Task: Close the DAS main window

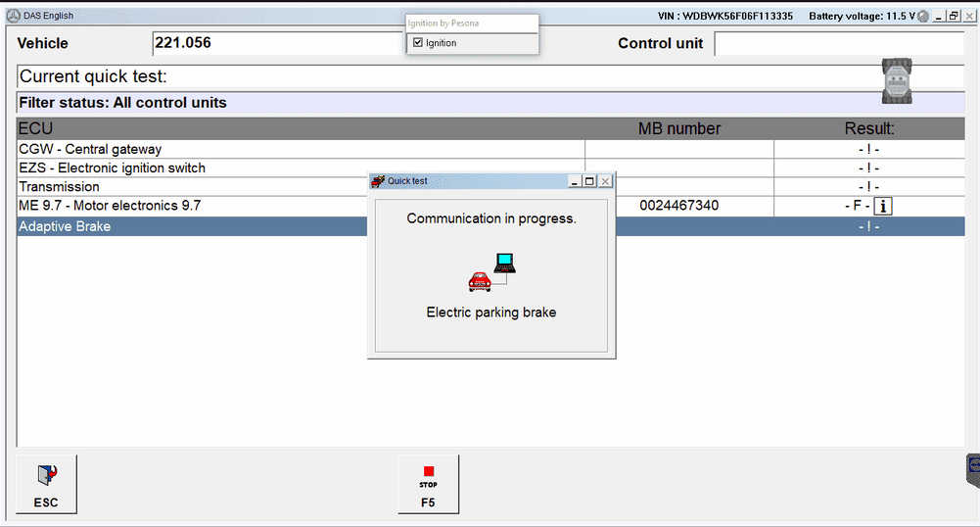Action: tap(969, 17)
